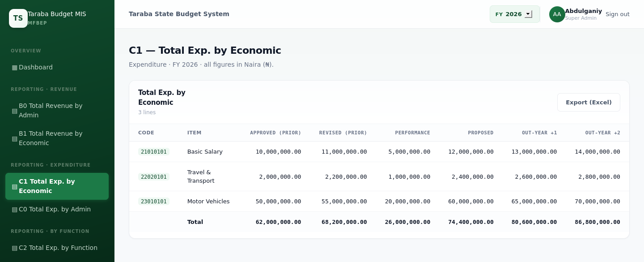Select code 23010101 Motor Vehicles
This screenshot has height=262, width=644.
tap(154, 202)
